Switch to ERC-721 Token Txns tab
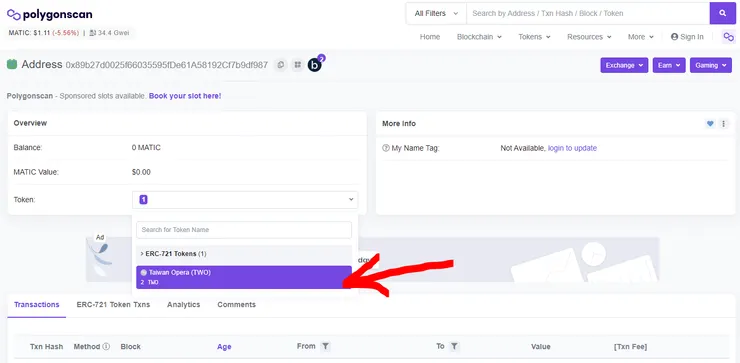 click(x=113, y=305)
